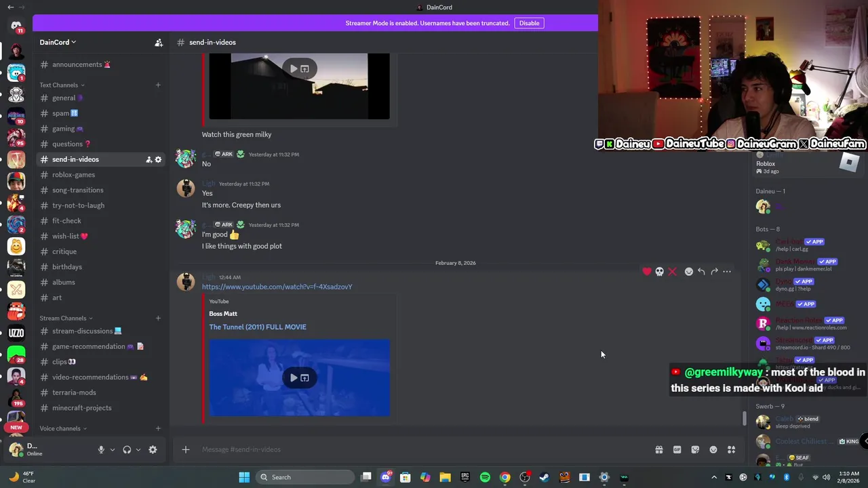Screen dimensions: 868x488
Task: React with the skull emoji
Action: tap(659, 272)
